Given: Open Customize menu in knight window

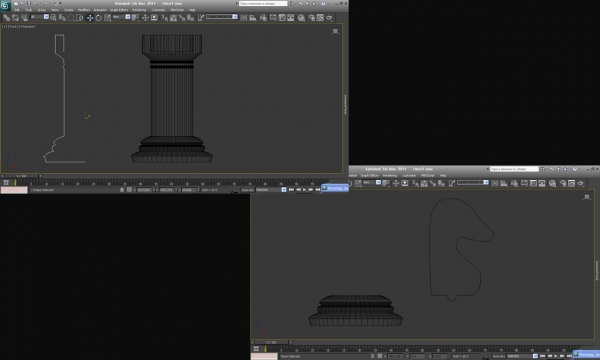Looking at the screenshot, I should [409, 176].
